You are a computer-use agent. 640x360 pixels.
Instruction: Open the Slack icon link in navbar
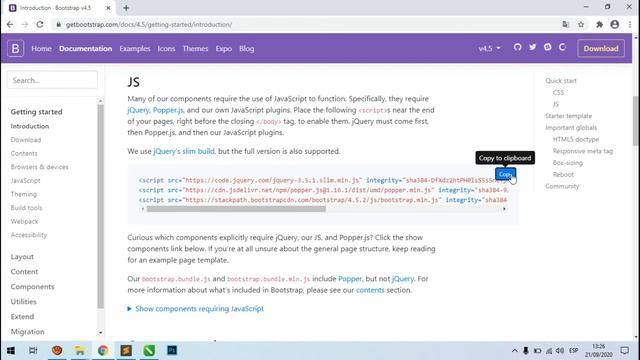547,47
